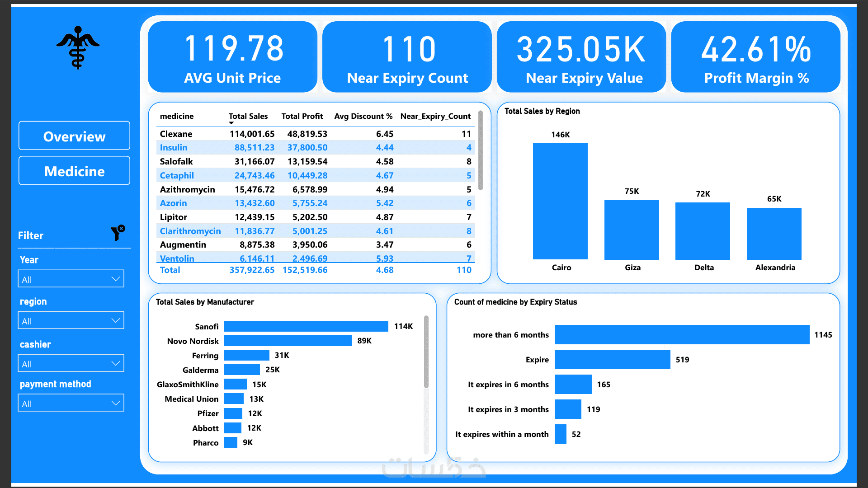Click the Near Expiry Count card
Screen dimensions: 868x488
[407, 57]
